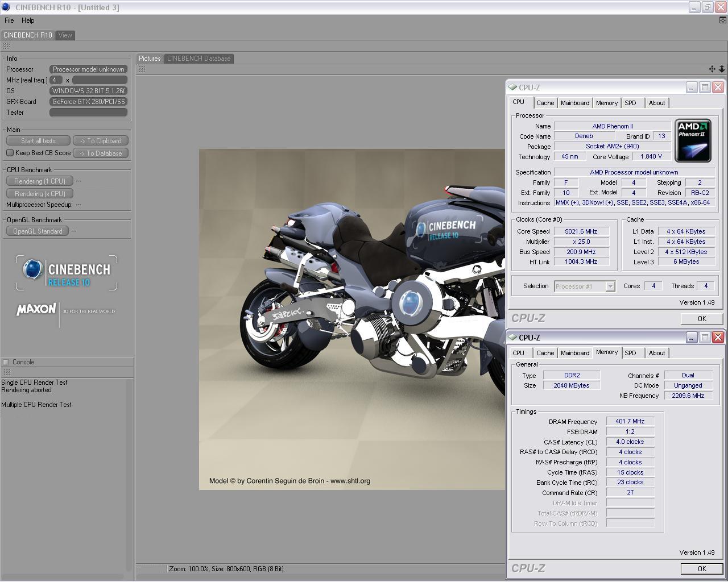This screenshot has height=582, width=728.
Task: Click the GFX-Board info field
Action: [88, 102]
